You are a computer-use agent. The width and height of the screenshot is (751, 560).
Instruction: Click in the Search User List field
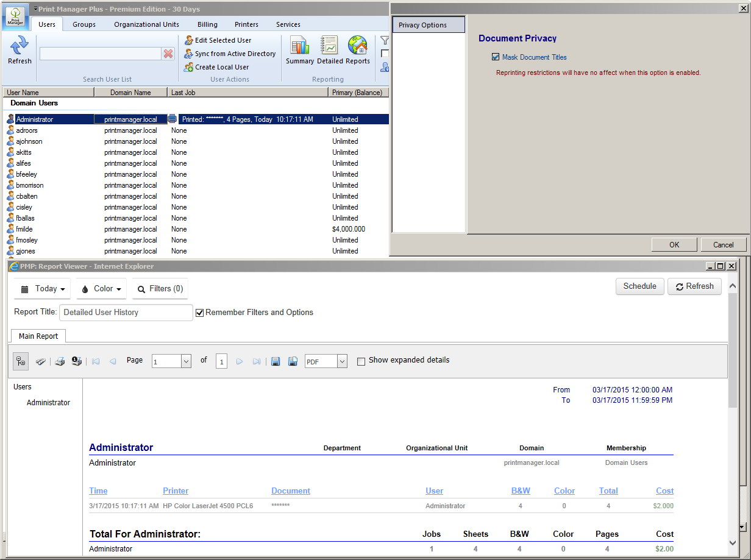(101, 54)
